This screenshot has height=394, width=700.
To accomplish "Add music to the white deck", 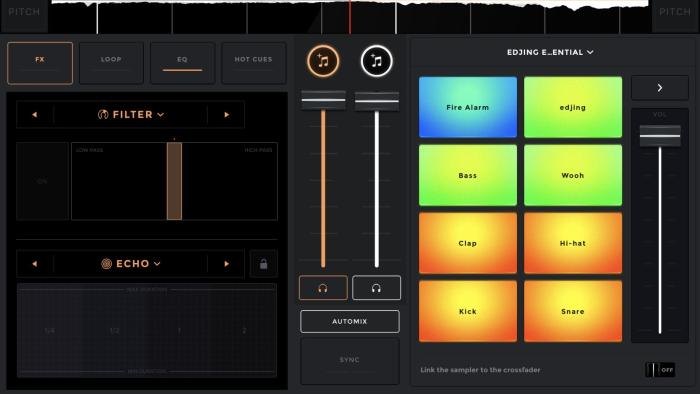I will click(376, 61).
